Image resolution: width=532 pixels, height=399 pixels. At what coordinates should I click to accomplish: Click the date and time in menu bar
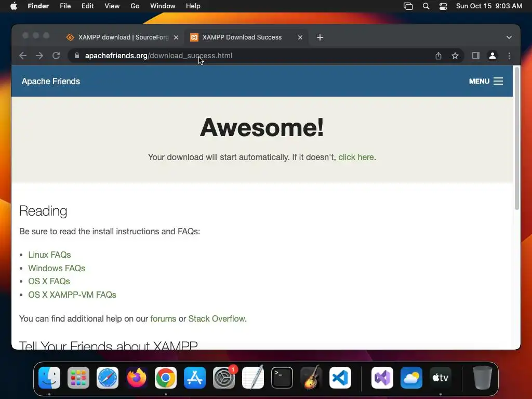[489, 6]
